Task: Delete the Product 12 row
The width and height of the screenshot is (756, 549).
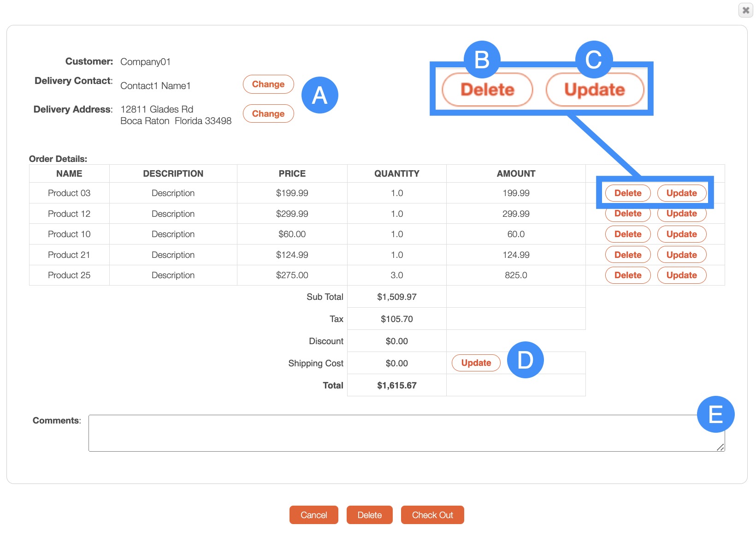Action: (627, 214)
